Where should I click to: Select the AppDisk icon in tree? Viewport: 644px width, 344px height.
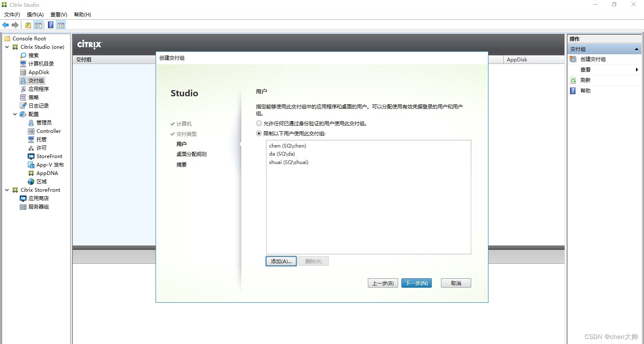[x=23, y=72]
